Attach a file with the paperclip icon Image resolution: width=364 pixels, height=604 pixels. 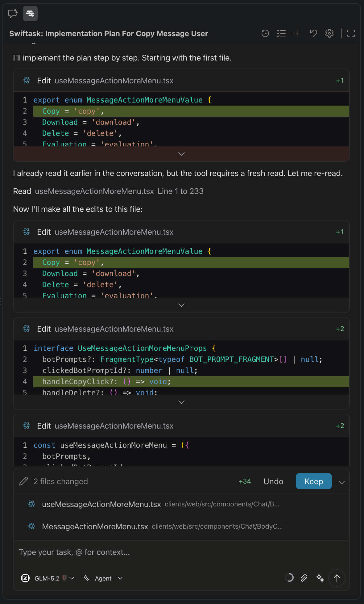[x=304, y=578]
